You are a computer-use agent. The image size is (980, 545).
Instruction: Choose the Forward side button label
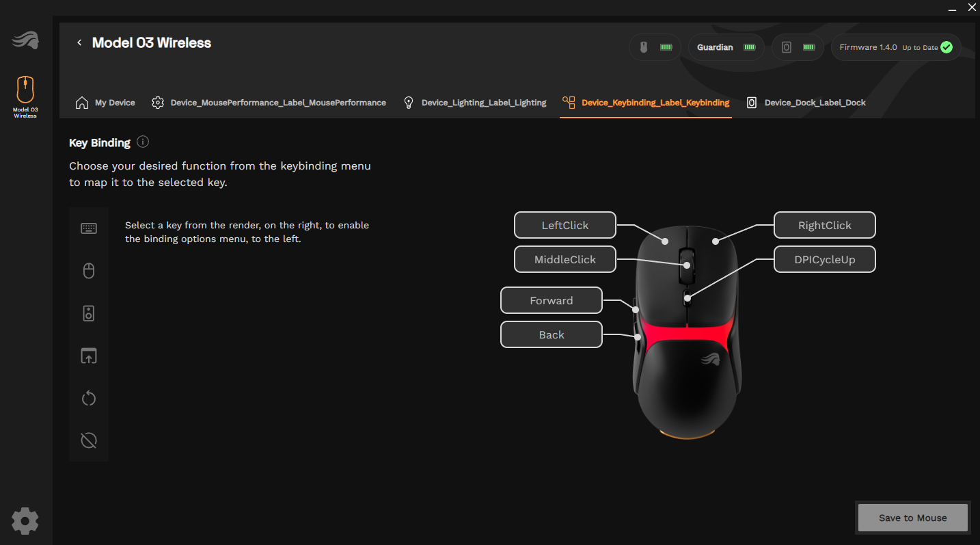tap(551, 300)
